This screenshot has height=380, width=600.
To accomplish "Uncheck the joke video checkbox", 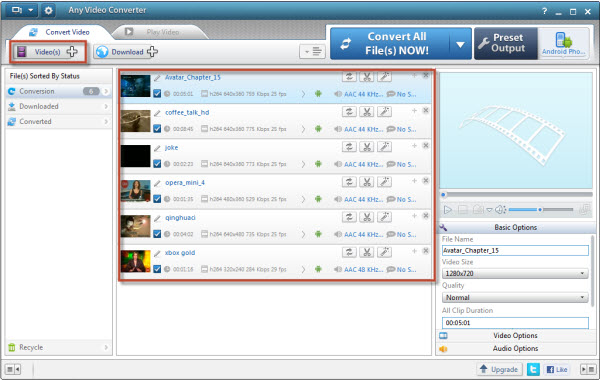I will coord(157,164).
